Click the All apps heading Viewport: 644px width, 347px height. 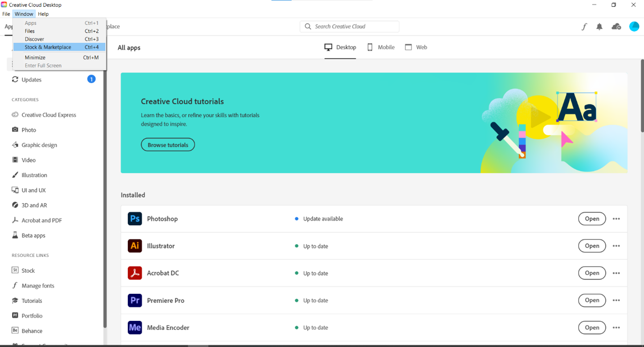point(129,48)
